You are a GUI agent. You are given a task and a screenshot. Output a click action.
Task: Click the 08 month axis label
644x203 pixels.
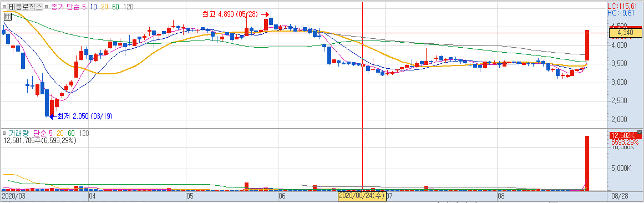click(500, 196)
